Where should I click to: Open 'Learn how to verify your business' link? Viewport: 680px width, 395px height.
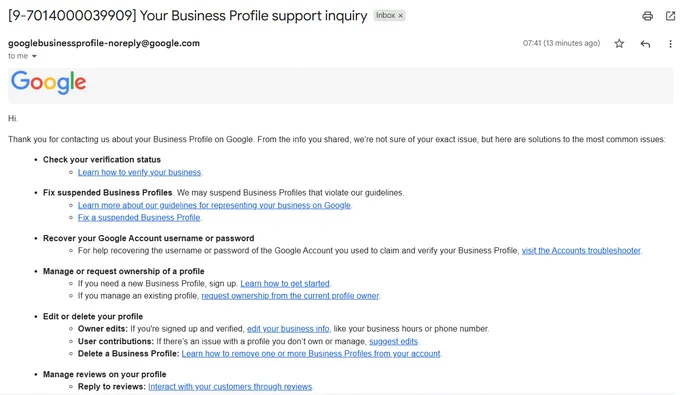(139, 172)
